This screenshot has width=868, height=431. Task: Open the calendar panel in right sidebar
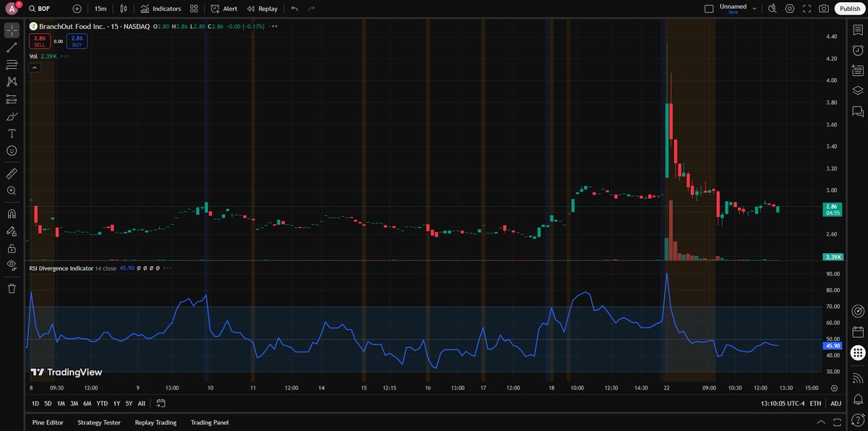tap(858, 333)
